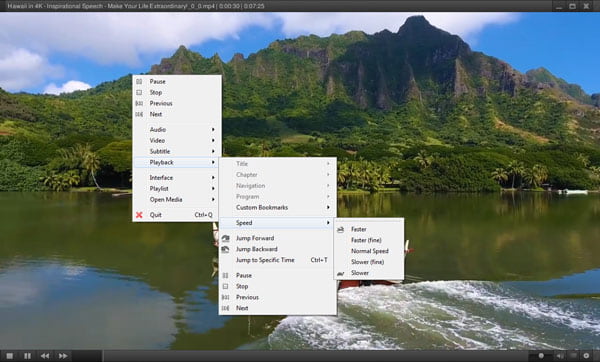Click the pause button in bottom control bar
Viewport: 600px width, 362px height.
click(x=27, y=356)
